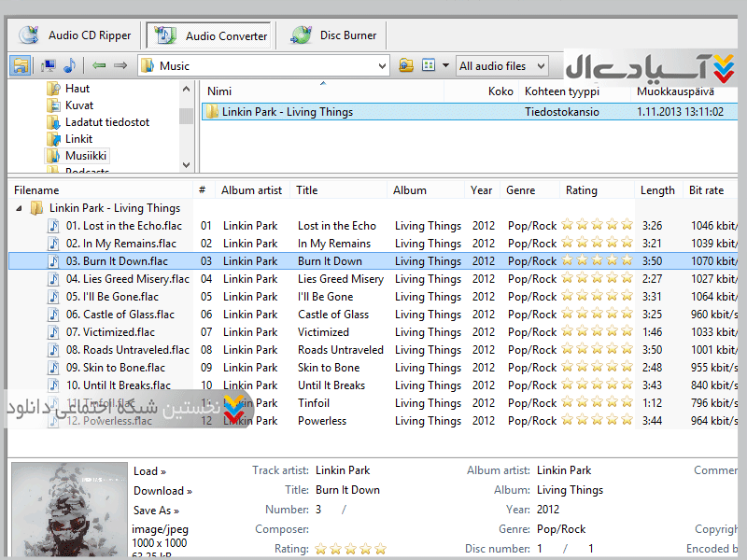Screen dimensions: 747x560
Task: Open the Music path dropdown
Action: click(x=382, y=66)
